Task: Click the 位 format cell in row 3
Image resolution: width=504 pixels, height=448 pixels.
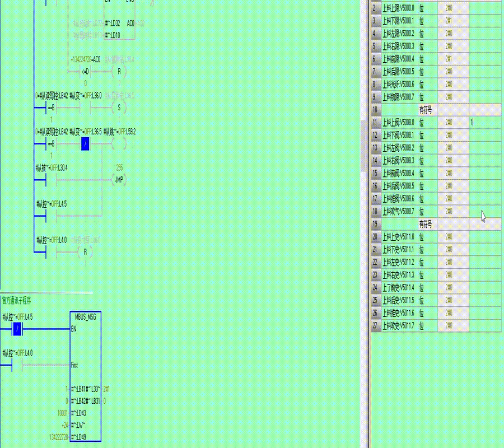Action: pyautogui.click(x=428, y=21)
